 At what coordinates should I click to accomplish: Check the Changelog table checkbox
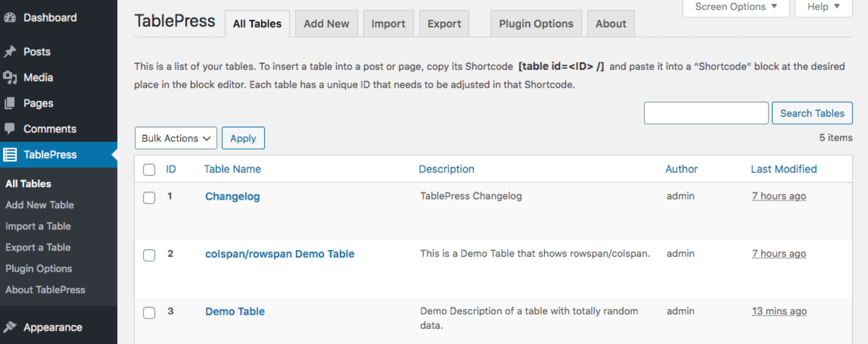pos(149,198)
